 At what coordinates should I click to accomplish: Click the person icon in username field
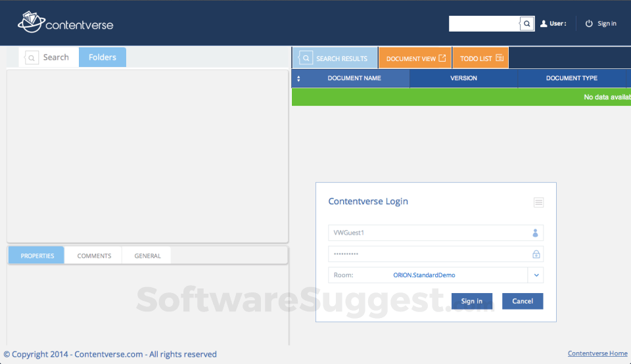(535, 233)
